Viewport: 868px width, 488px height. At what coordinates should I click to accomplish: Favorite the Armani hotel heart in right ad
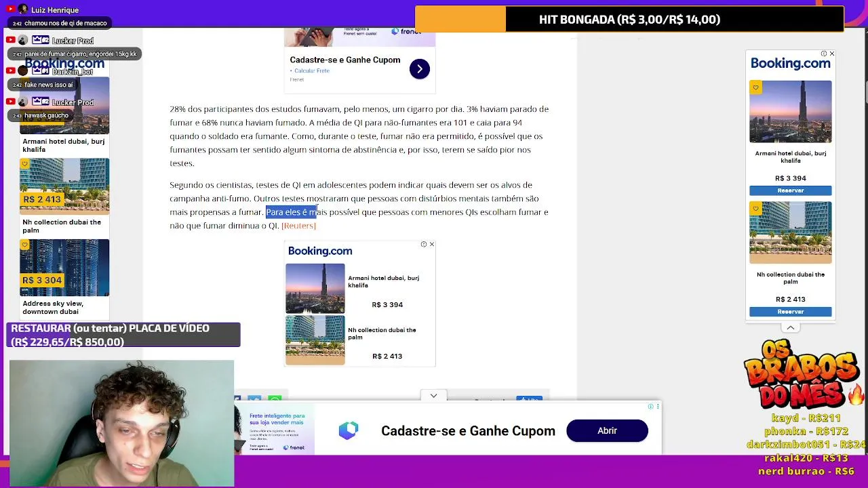755,87
